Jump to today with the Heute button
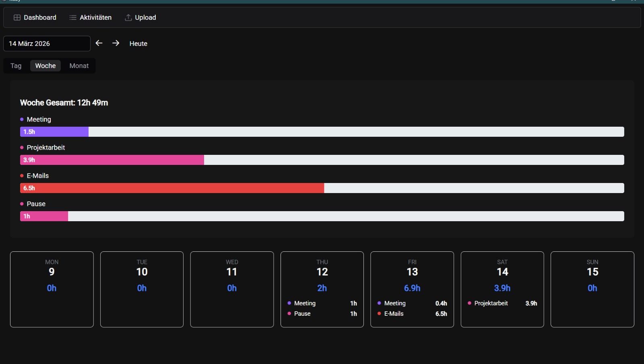 coord(138,43)
